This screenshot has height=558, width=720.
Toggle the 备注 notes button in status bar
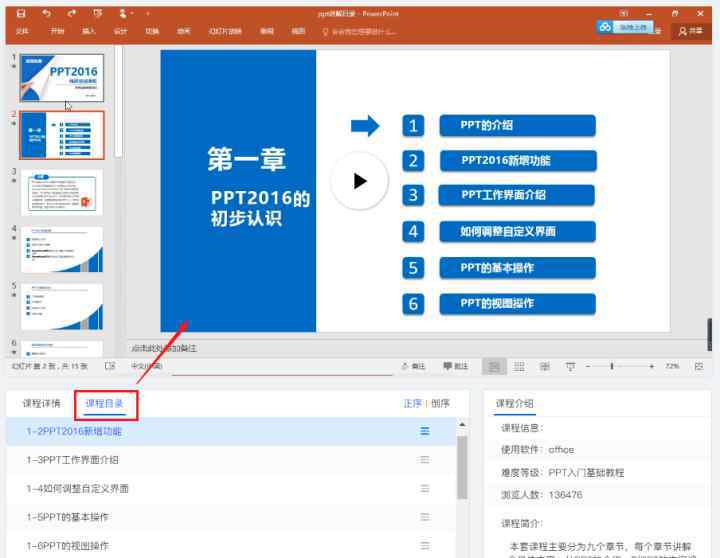[x=413, y=366]
